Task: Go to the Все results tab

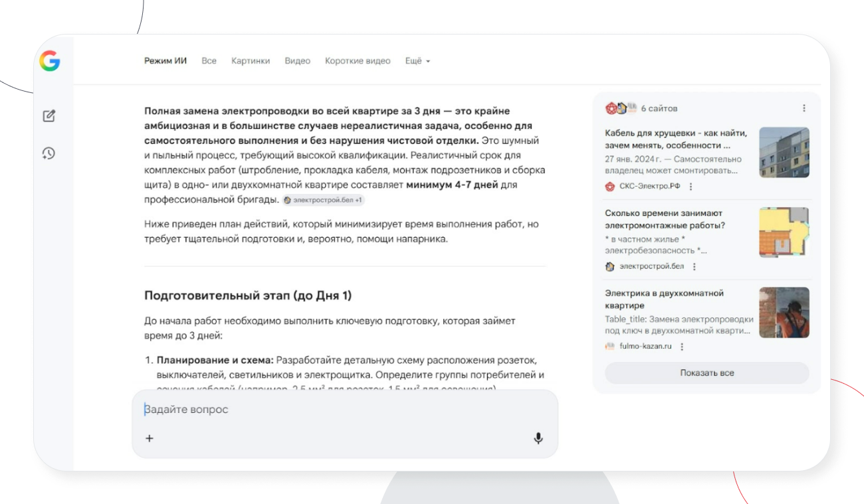Action: (209, 61)
